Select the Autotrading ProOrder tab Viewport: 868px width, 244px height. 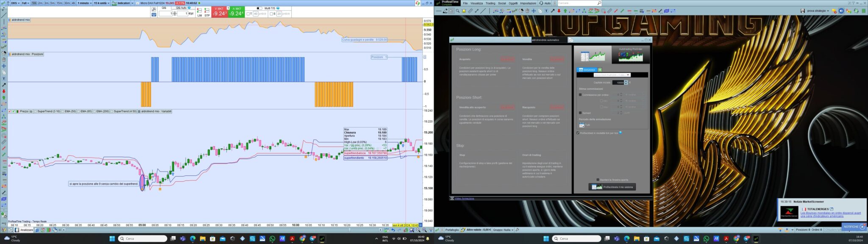(x=631, y=55)
